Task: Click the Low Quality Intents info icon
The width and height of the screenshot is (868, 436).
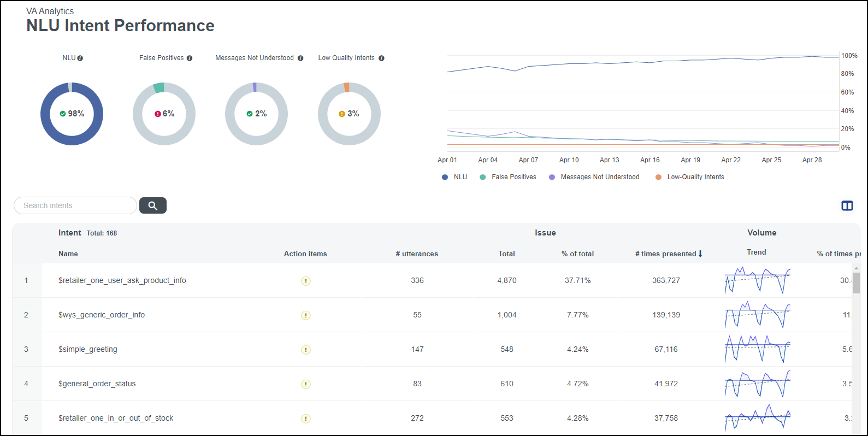Action: (x=381, y=58)
